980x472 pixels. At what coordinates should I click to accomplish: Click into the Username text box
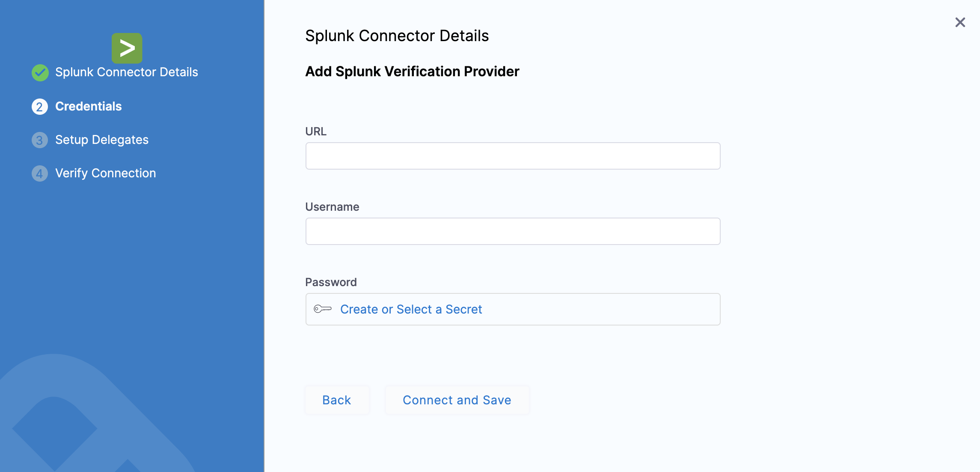[513, 231]
